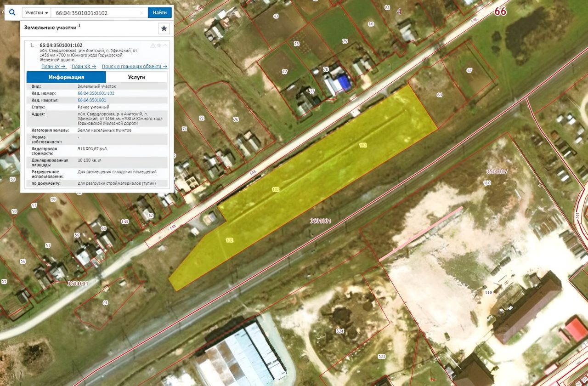Open the Участки type dropdown
The width and height of the screenshot is (588, 386).
(x=37, y=12)
